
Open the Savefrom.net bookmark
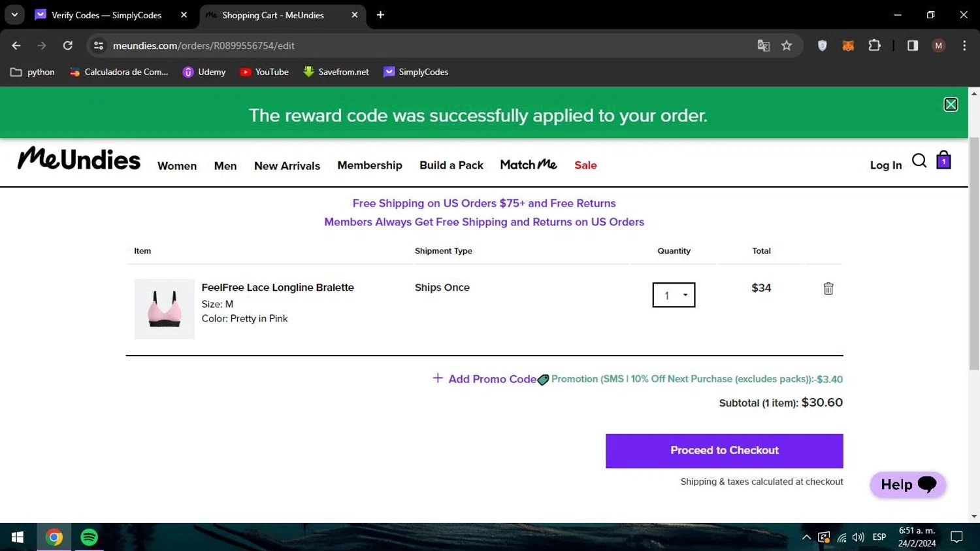click(336, 72)
